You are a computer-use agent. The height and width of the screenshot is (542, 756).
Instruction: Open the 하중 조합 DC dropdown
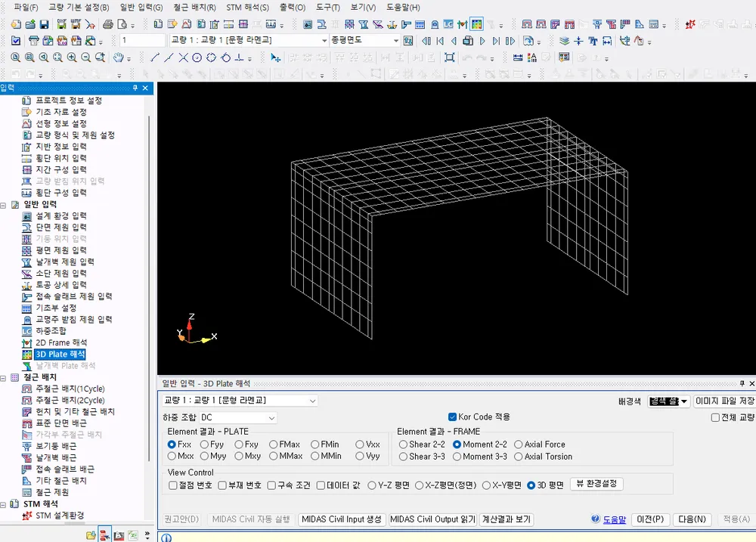(x=238, y=417)
